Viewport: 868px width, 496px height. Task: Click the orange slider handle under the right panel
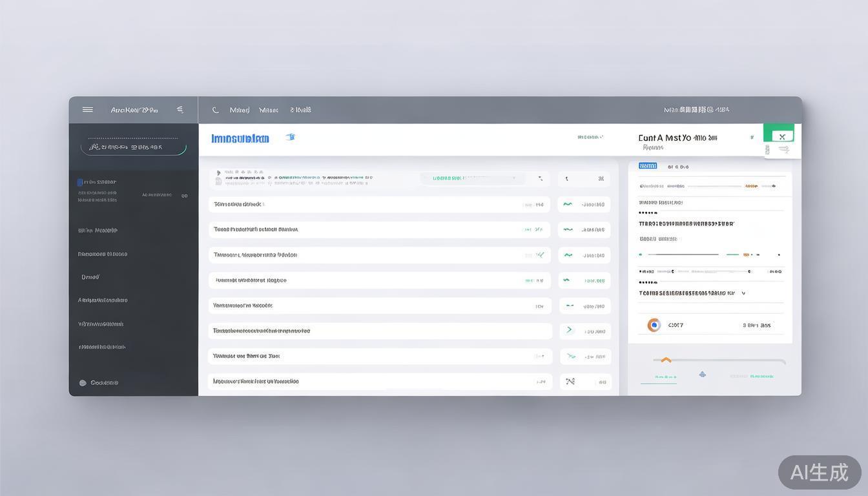click(x=666, y=360)
